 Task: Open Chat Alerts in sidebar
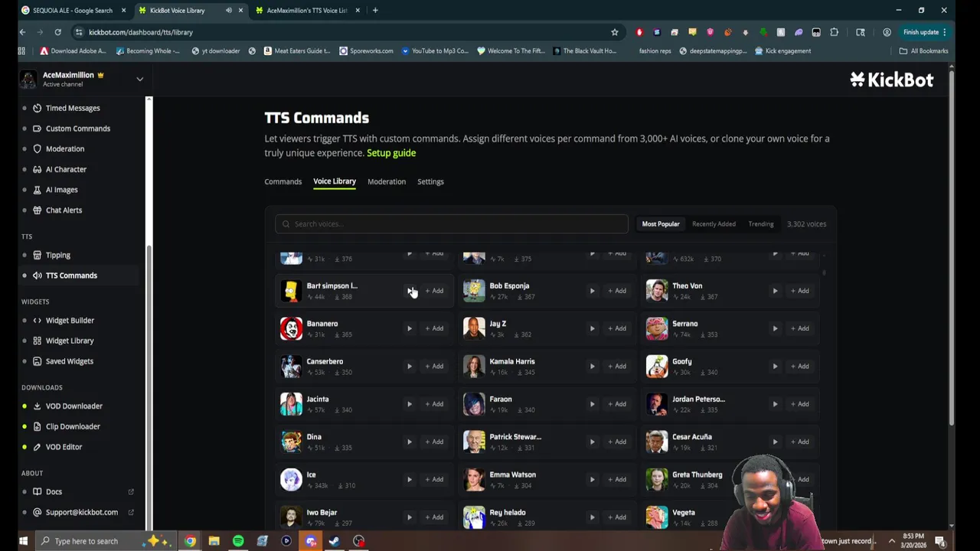pyautogui.click(x=64, y=210)
